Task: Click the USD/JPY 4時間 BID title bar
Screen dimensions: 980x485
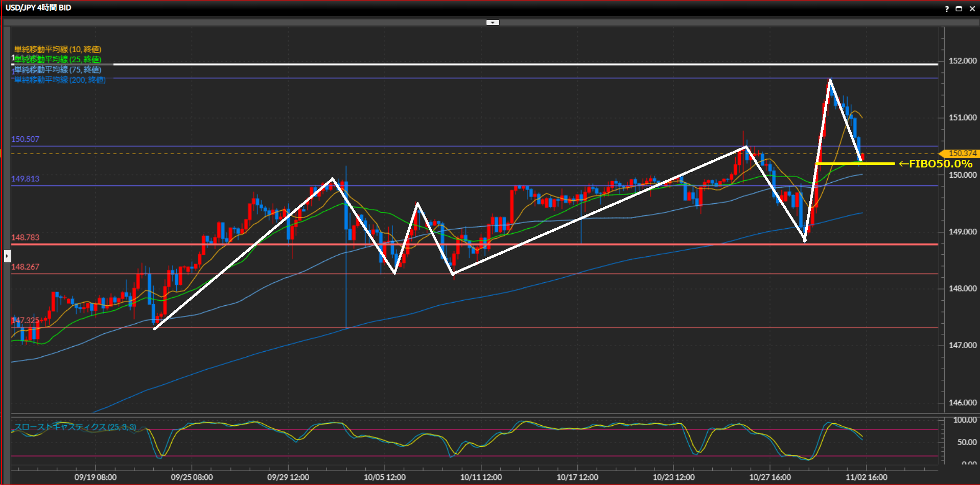Action: pyautogui.click(x=38, y=8)
